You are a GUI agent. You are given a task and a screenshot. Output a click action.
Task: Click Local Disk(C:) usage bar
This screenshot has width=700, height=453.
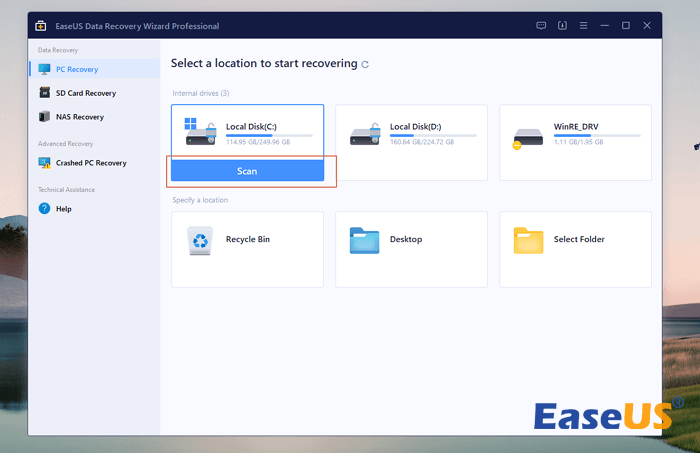pos(269,135)
